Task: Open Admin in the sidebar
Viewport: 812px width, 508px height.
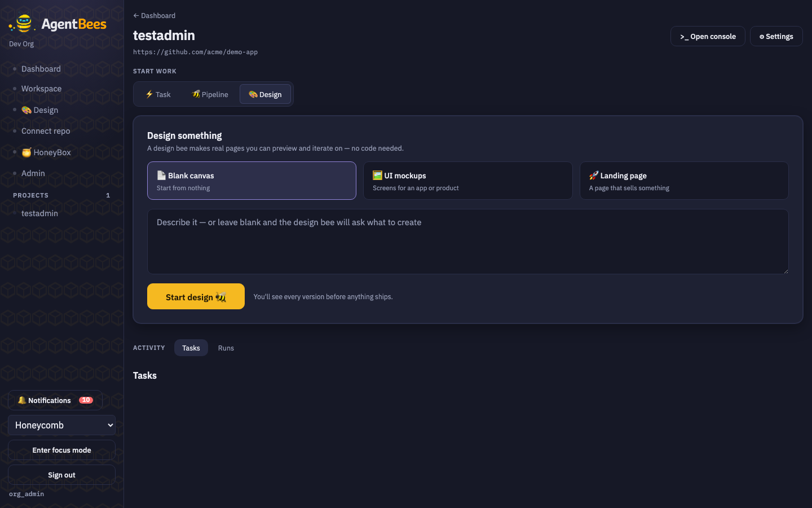Action: point(33,173)
